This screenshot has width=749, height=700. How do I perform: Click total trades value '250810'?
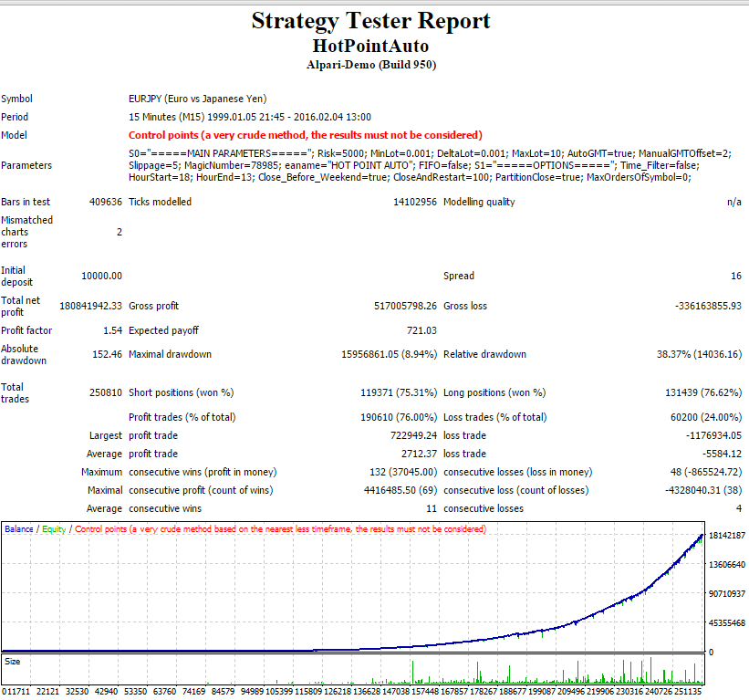(x=106, y=392)
